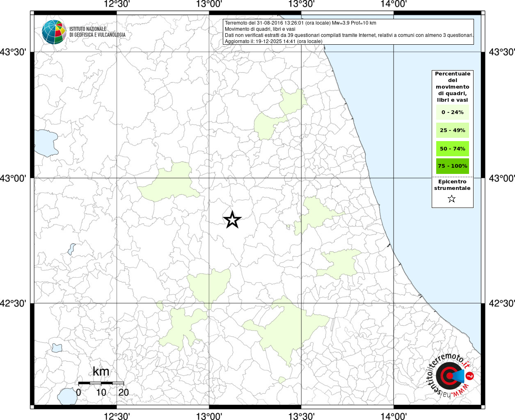Viewport: 515px width, 420px height.
Task: Click the bottom 14°00' longitude label
Action: tap(394, 416)
